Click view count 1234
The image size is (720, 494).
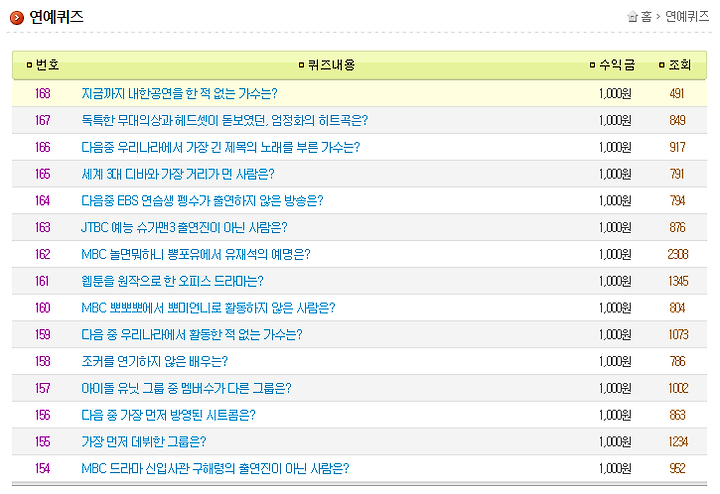(x=678, y=442)
